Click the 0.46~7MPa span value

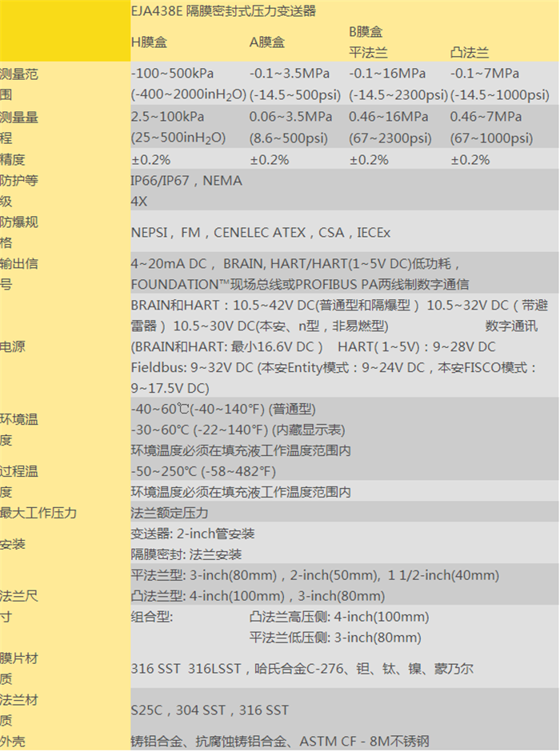coord(486,117)
